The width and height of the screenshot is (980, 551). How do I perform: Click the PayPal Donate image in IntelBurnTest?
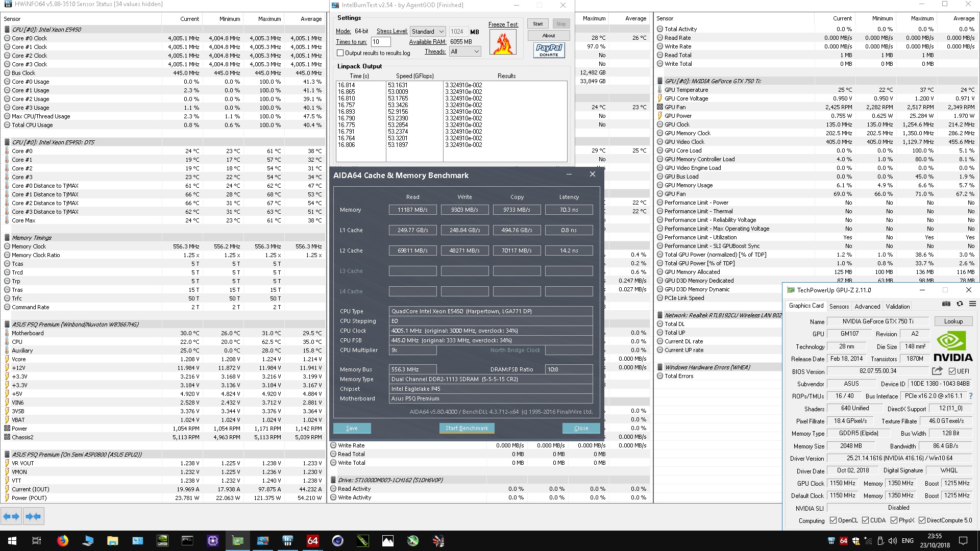pos(549,50)
